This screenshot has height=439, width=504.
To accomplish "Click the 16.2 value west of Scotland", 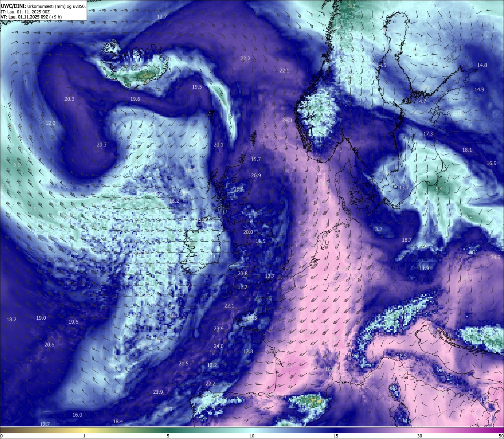I will [x=174, y=201].
